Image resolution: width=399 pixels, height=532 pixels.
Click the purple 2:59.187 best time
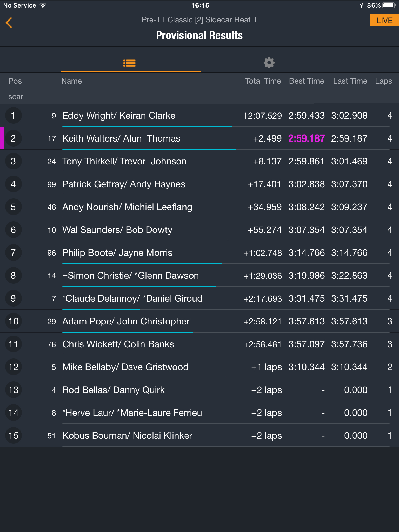[307, 138]
